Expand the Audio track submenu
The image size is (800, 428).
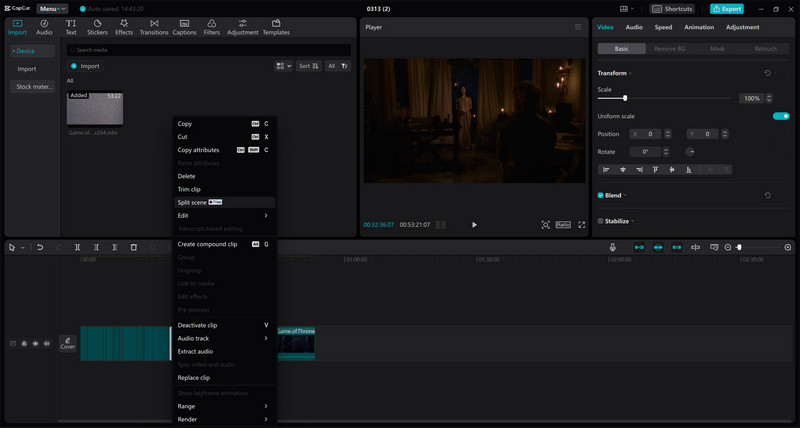[224, 338]
